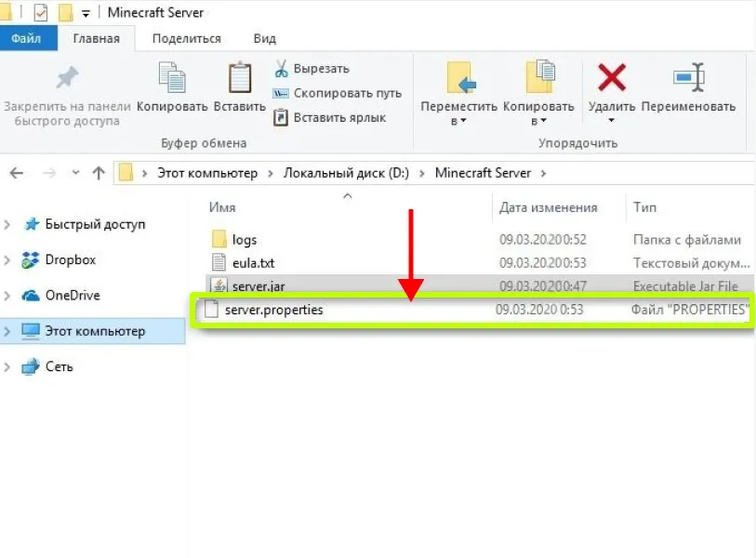Switch to the Главная ribbon tab
The image size is (756, 558).
tap(97, 38)
